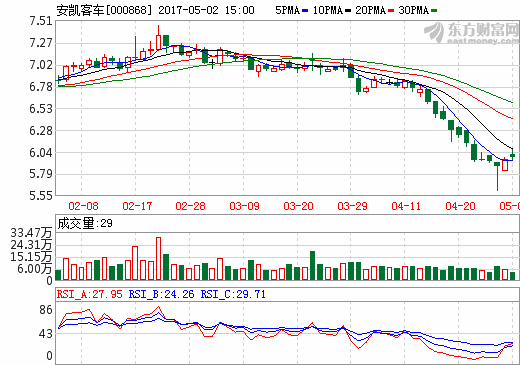The height and width of the screenshot is (365, 520).
Task: Click the 30PMA legend label
Action: [x=413, y=10]
